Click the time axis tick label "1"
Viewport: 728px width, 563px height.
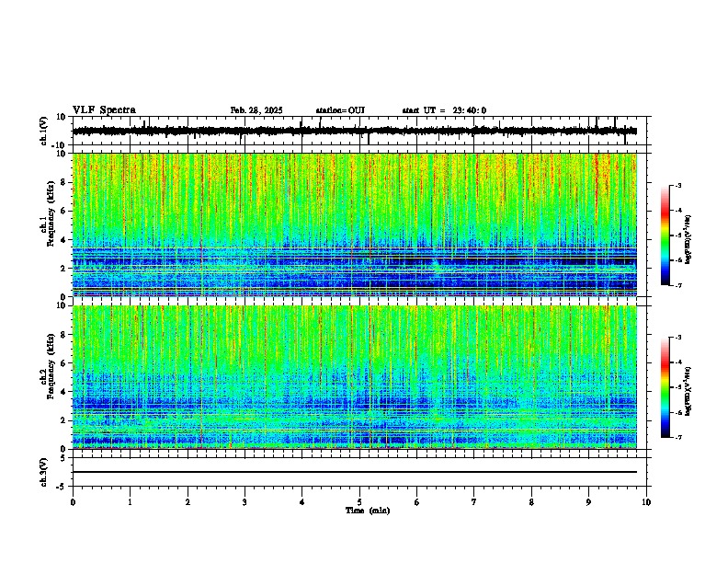pos(130,502)
